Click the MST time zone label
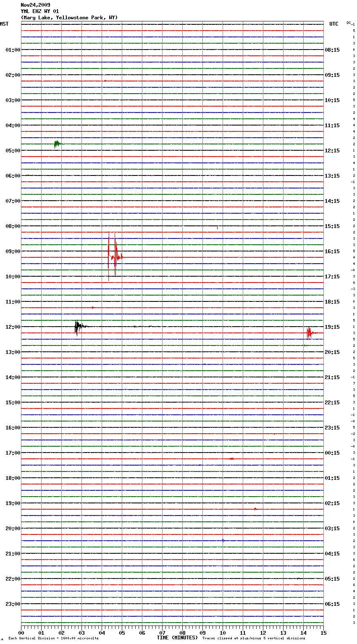This screenshot has width=357, height=644. coord(4,24)
